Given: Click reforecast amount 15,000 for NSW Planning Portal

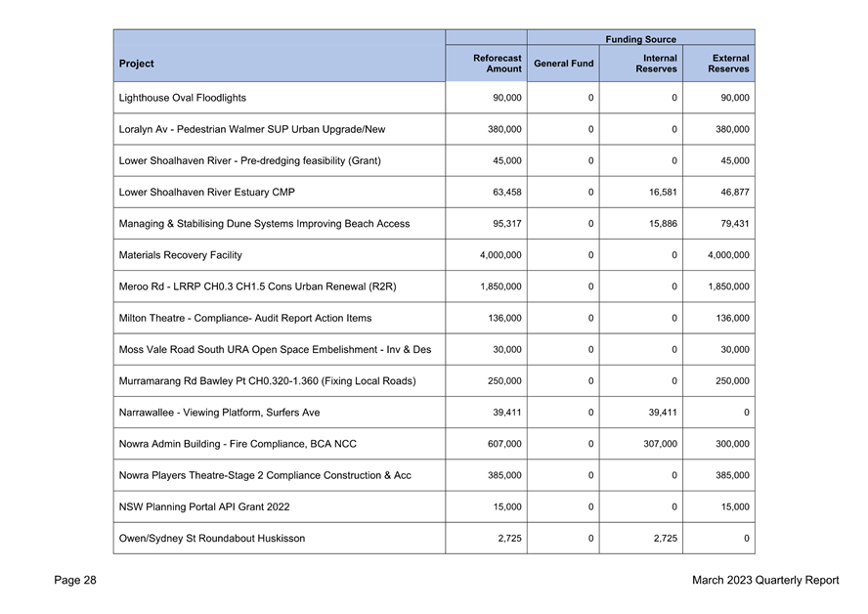Looking at the screenshot, I should point(507,507).
